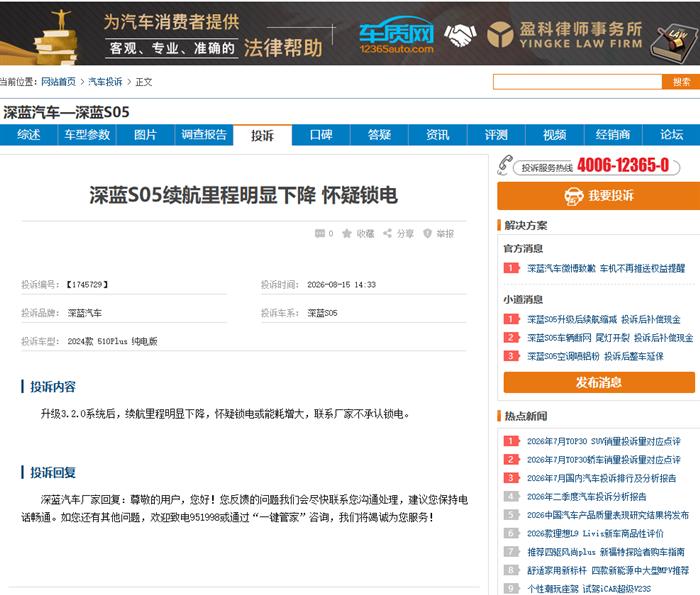Open the 评测 tab
Screen dimensions: 700x595
(496, 135)
